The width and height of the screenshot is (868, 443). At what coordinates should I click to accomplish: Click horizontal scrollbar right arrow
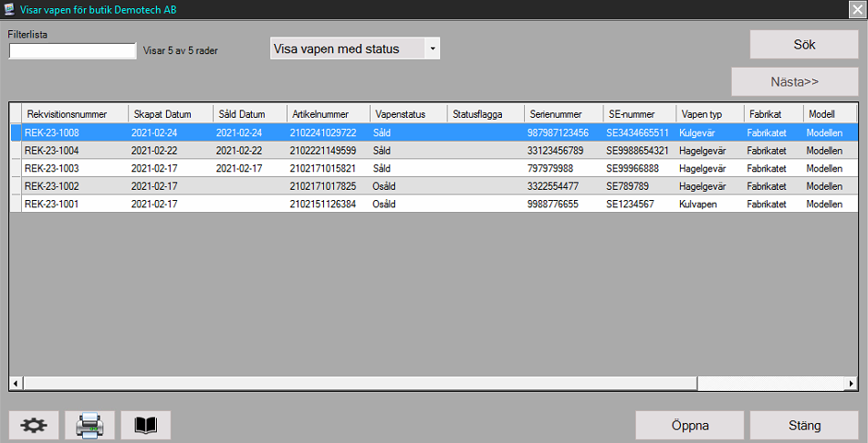(x=851, y=384)
